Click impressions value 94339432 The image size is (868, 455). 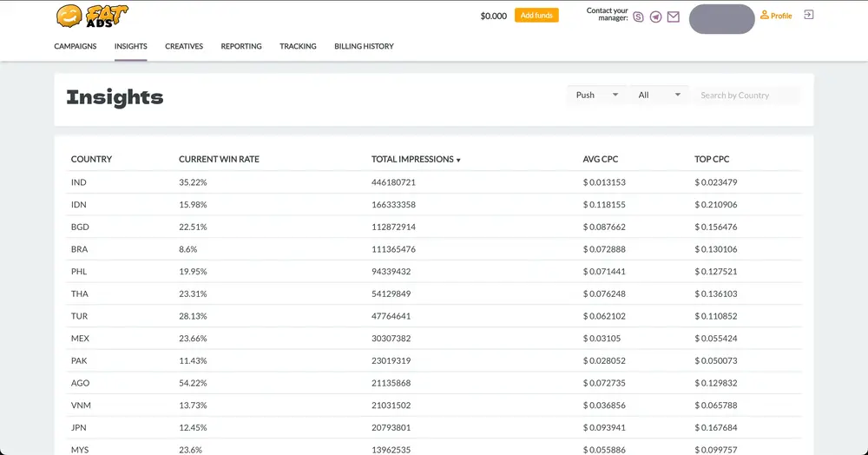[391, 271]
